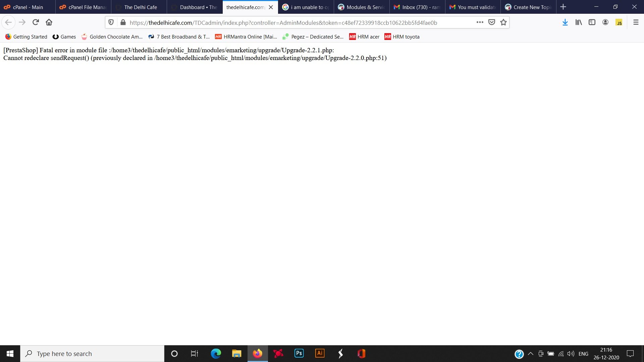Bookmark this page with star icon
This screenshot has width=644, height=362.
pos(503,22)
